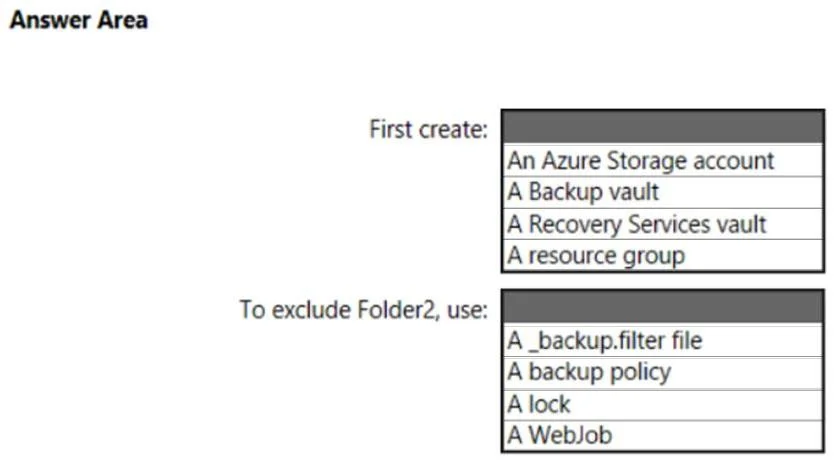This screenshot has height=460, width=836.
Task: Choose 'A Backup vault' from the list
Action: 663,192
